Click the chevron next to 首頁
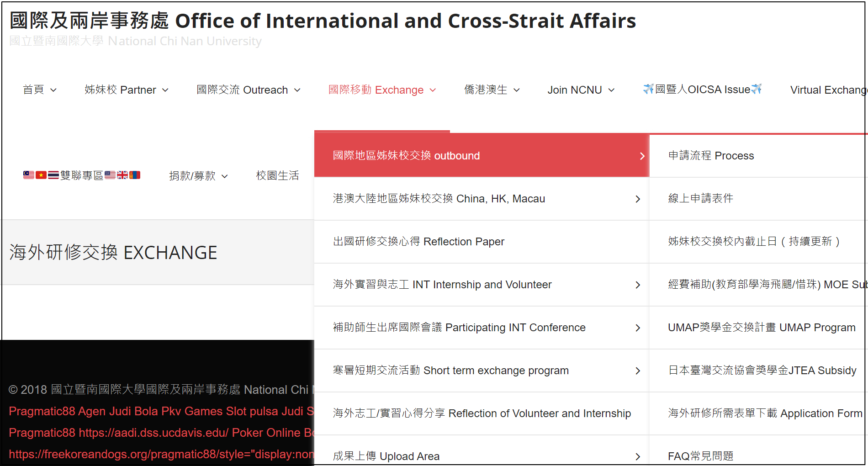The image size is (868, 466). (53, 90)
